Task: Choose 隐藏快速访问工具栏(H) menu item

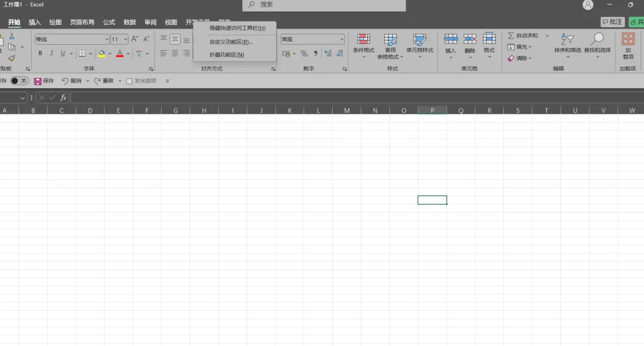Action: coord(234,28)
